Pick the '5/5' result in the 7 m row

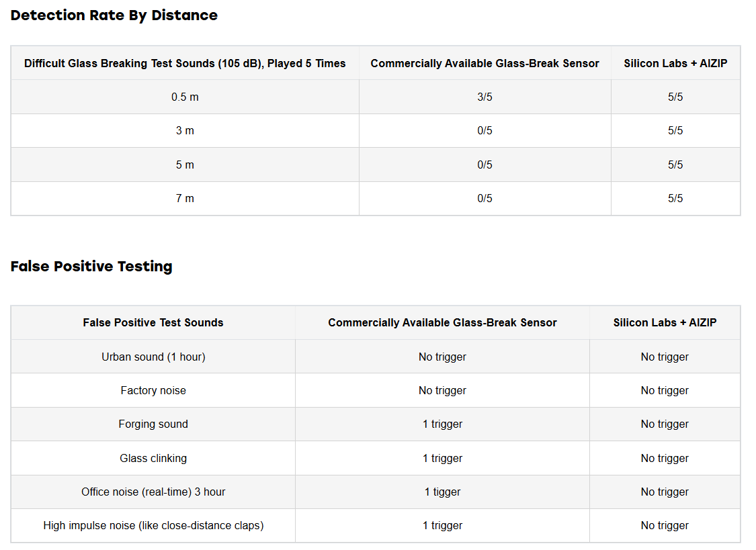coord(675,198)
